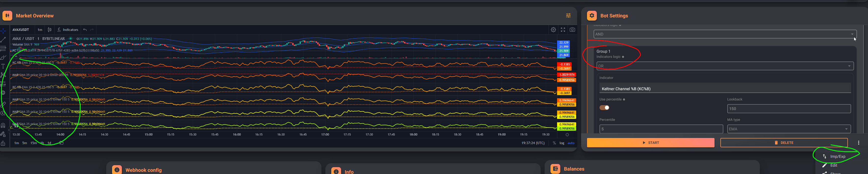Click the Webhook config panel title
868x174 pixels.
click(143, 170)
